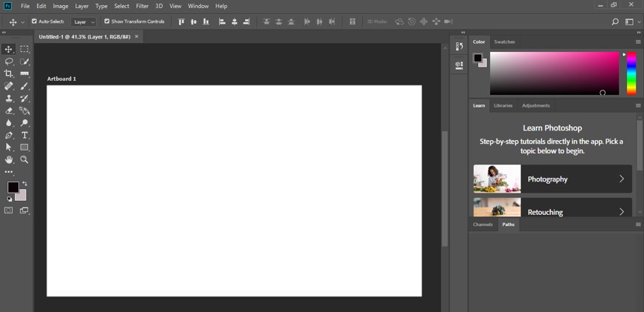
Task: Uncheck Show Transform Controls
Action: pos(107,21)
